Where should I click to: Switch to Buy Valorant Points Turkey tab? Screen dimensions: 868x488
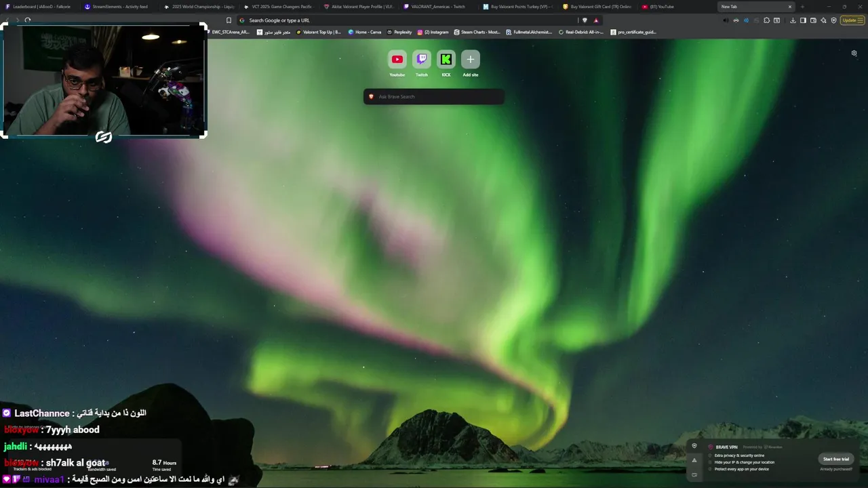[x=518, y=7]
